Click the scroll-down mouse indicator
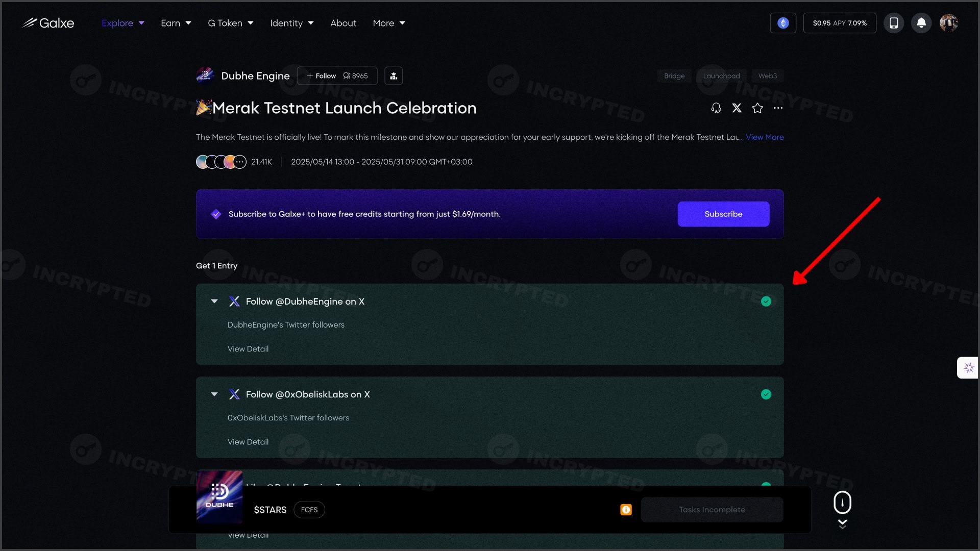This screenshot has width=980, height=551. tap(842, 509)
